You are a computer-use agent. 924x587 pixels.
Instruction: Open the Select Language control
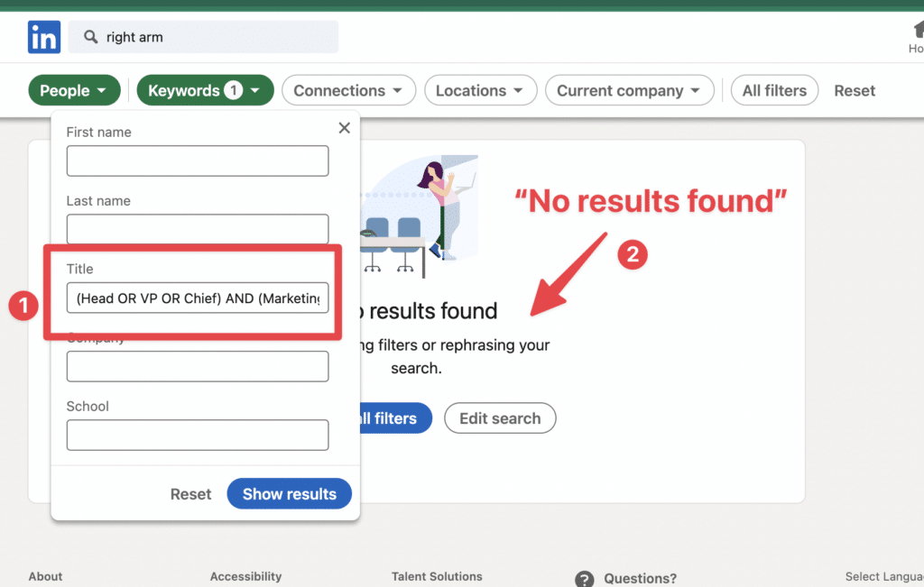pos(884,576)
